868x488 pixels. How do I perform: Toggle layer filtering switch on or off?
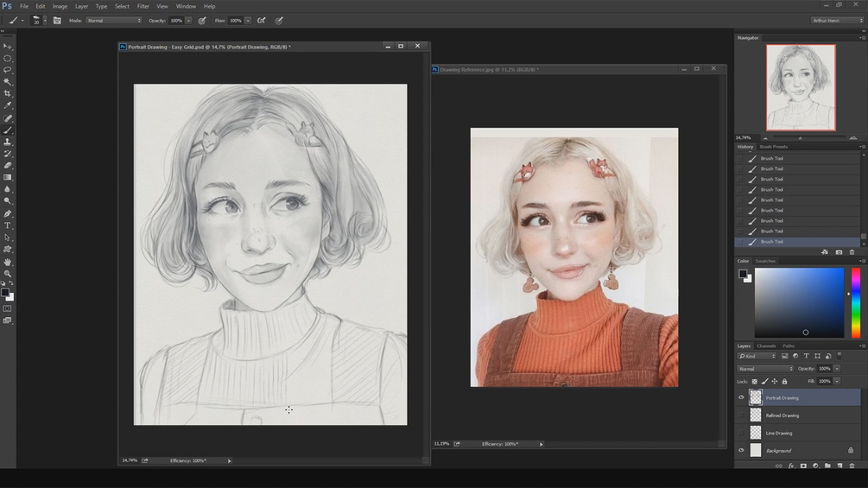(839, 356)
